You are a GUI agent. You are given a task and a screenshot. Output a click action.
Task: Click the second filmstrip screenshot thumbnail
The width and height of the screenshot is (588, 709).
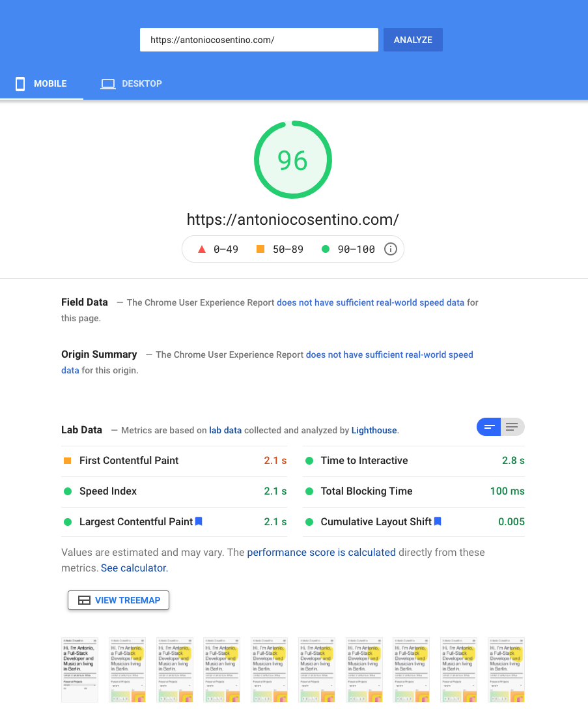pos(127,670)
